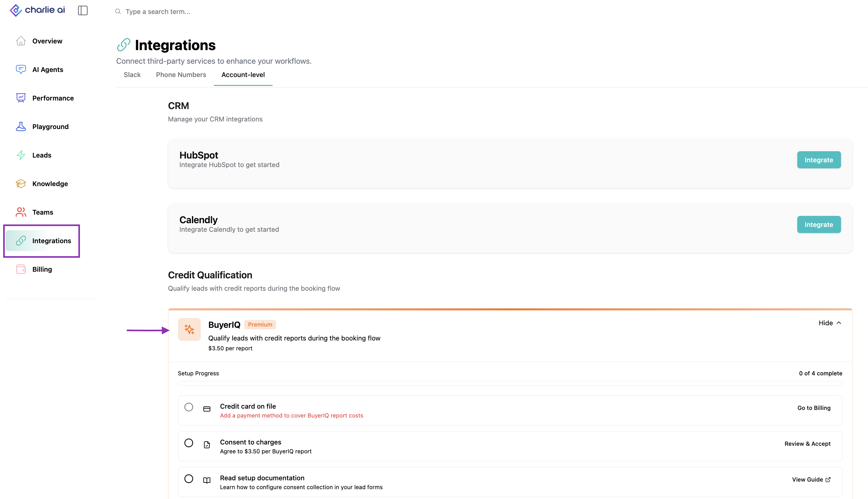
Task: Click the Calendly card title
Action: pos(198,220)
